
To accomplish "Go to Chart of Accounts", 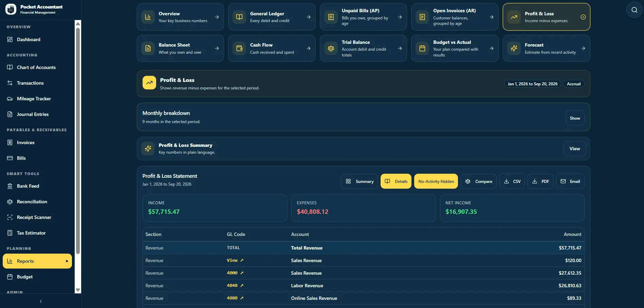I will click(37, 67).
